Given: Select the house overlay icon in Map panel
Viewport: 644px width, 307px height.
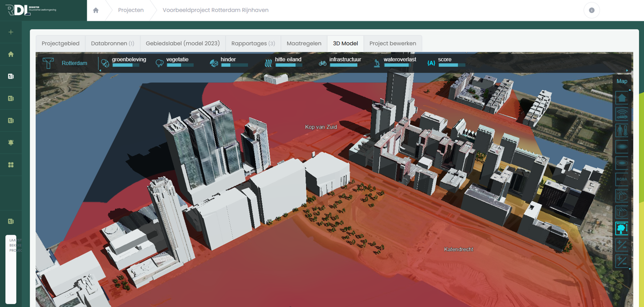Looking at the screenshot, I should pyautogui.click(x=621, y=98).
